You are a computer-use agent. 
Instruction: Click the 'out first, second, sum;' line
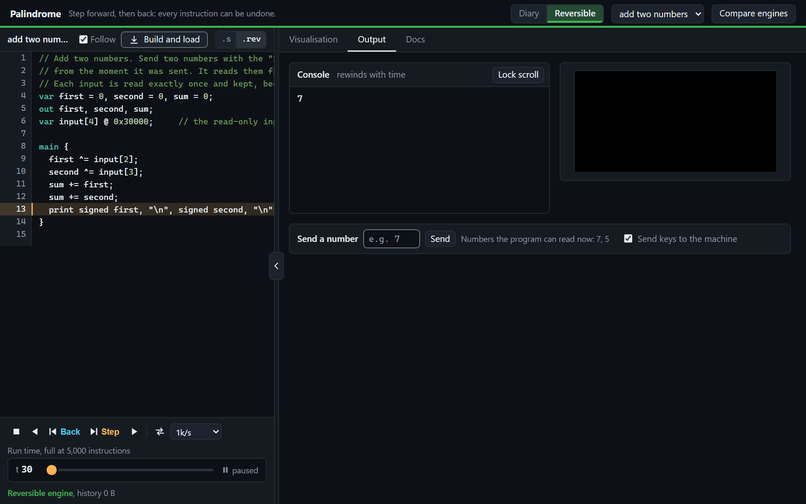[96, 109]
